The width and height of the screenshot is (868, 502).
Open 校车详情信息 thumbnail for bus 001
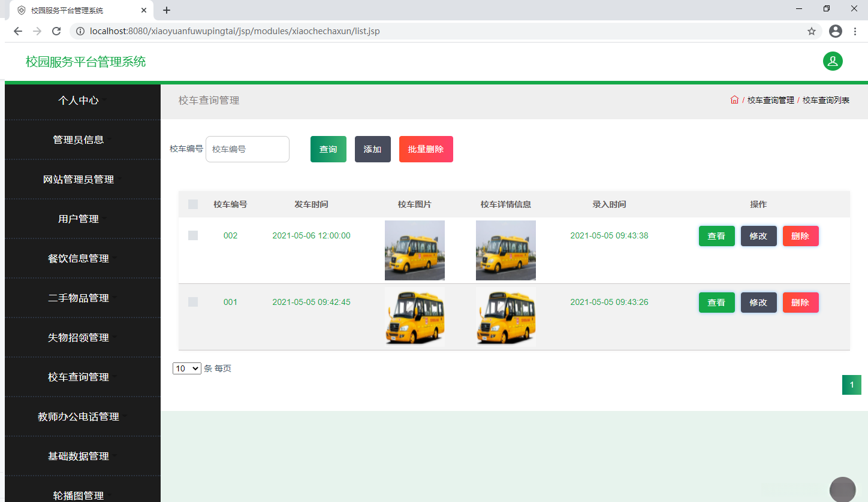[506, 317]
